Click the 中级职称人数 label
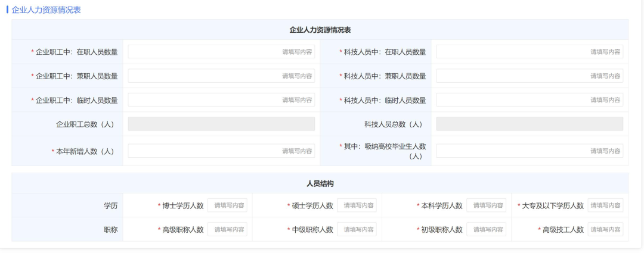The width and height of the screenshot is (644, 253). 312,230
